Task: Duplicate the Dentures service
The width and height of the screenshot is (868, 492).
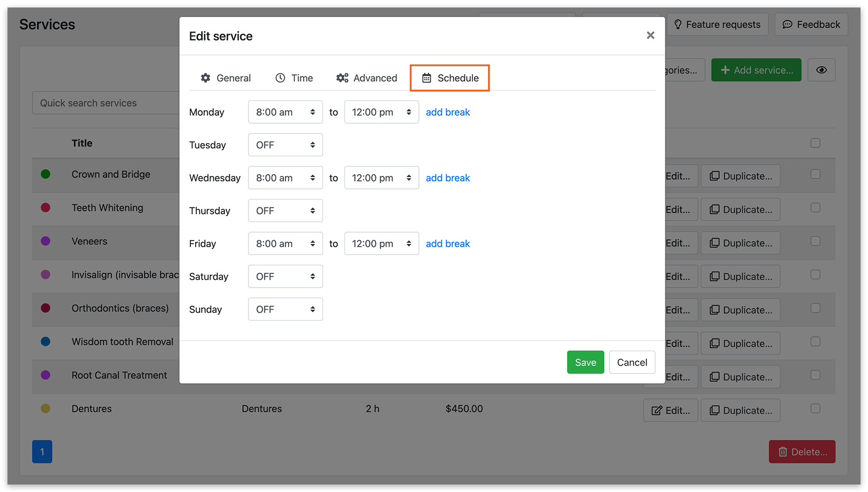Action: pyautogui.click(x=741, y=410)
